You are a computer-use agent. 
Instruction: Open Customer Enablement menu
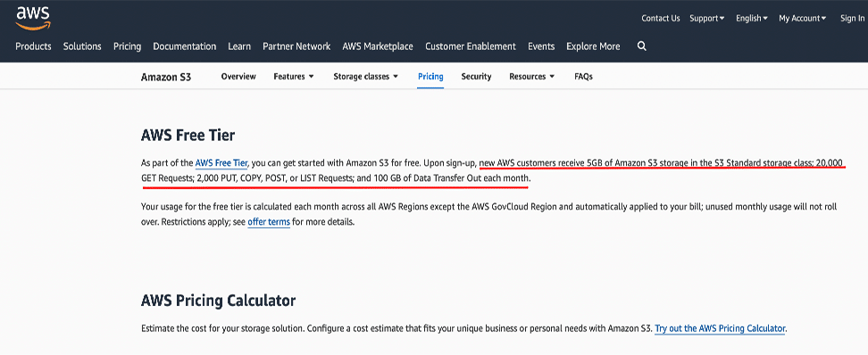tap(471, 46)
